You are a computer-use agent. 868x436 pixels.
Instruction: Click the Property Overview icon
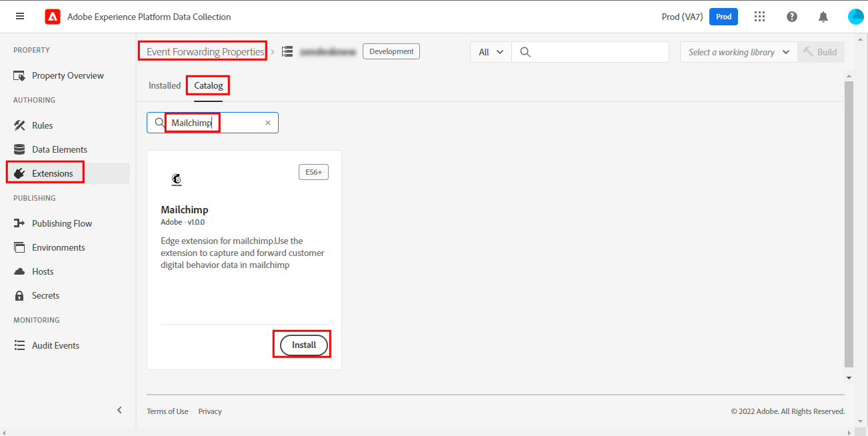tap(19, 76)
